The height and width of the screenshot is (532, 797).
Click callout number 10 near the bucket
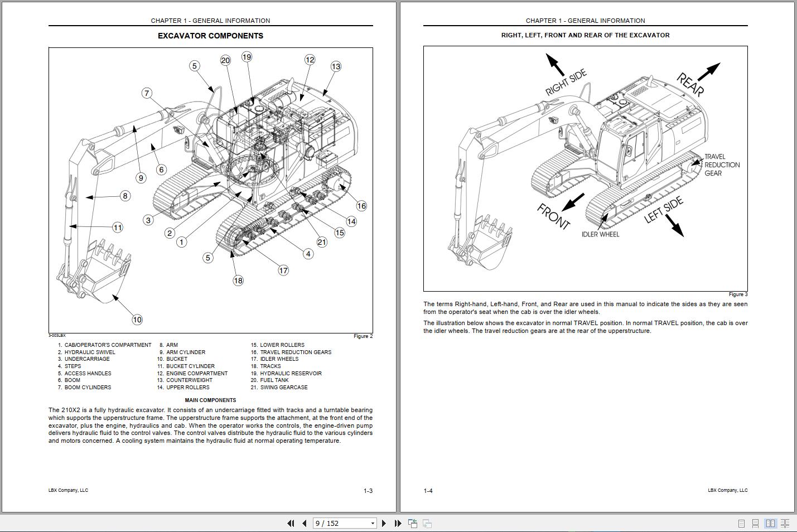[x=137, y=320]
